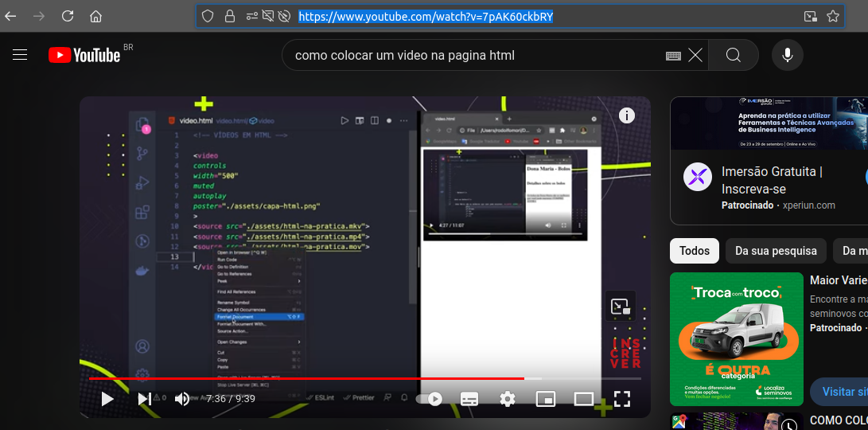Open the player settings gear
Viewport: 868px width, 430px height.
coord(508,398)
